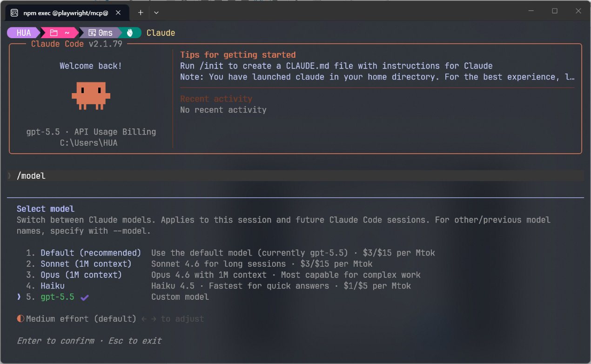
Task: Click the 'Enter to confirm' hint text
Action: 55,341
